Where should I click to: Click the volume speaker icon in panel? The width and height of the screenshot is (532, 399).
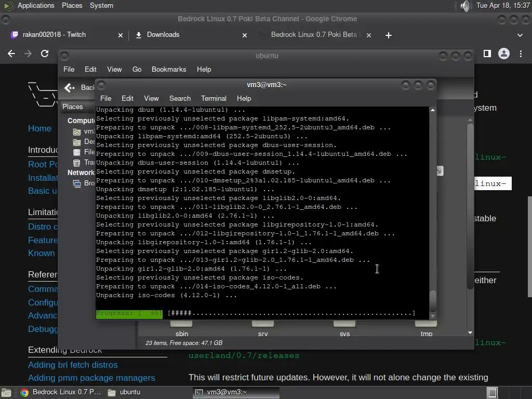coord(466,6)
